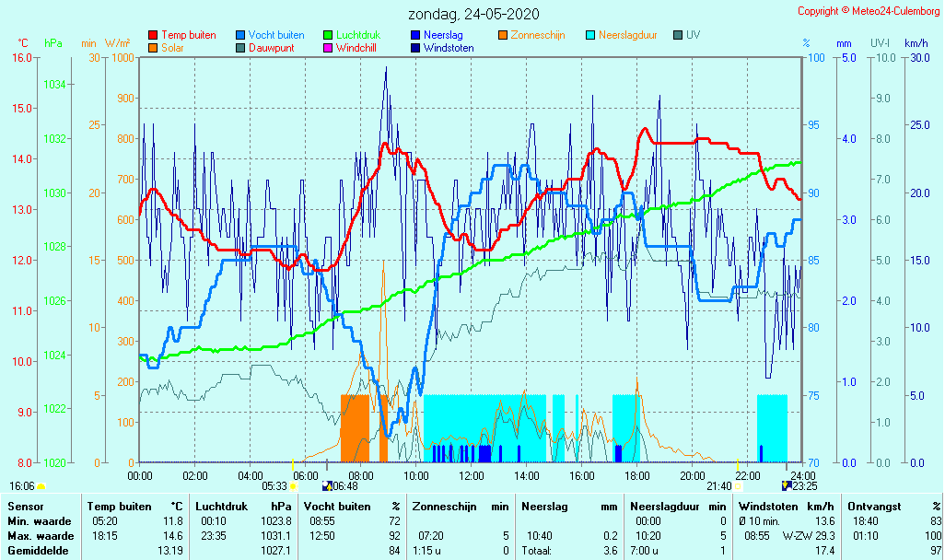Click the UV legend label

coord(695,36)
